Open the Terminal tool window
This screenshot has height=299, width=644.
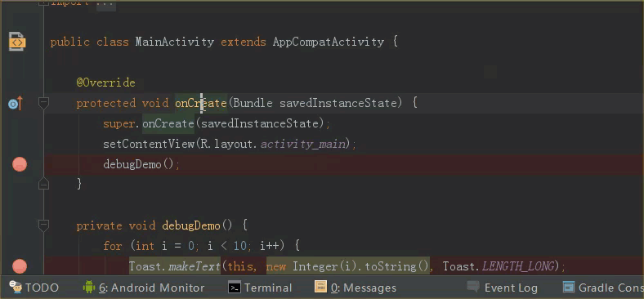[x=260, y=288]
